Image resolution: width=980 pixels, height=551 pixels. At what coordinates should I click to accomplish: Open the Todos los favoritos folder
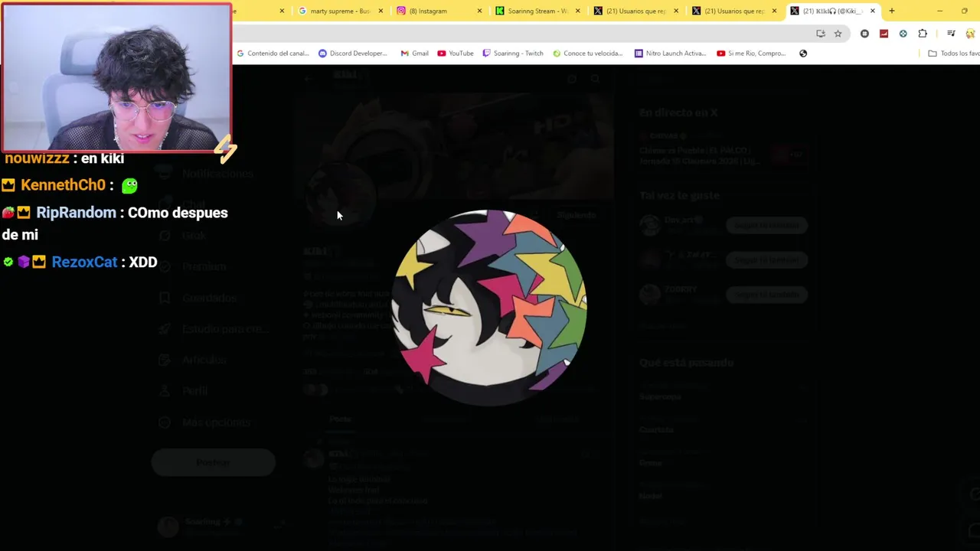tap(953, 54)
